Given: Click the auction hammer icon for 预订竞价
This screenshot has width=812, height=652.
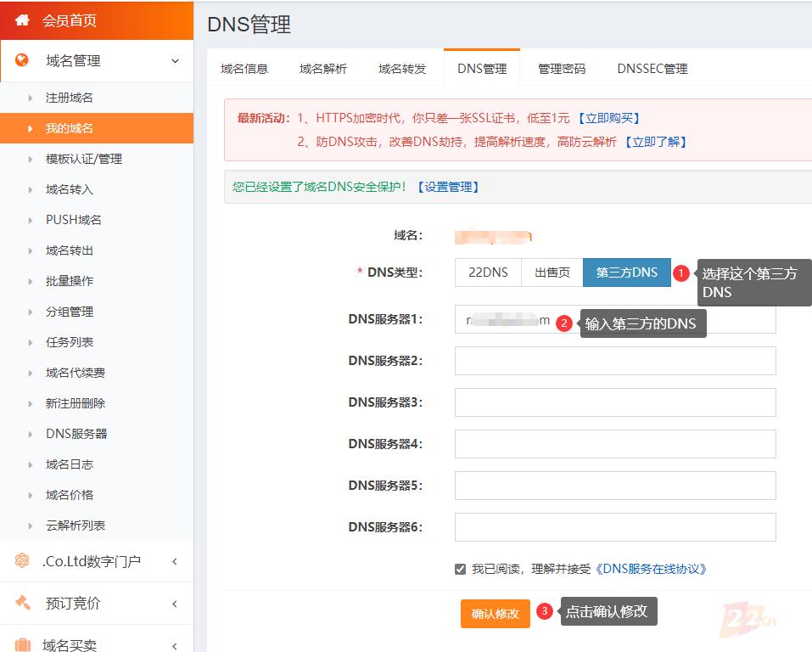Looking at the screenshot, I should click(23, 603).
